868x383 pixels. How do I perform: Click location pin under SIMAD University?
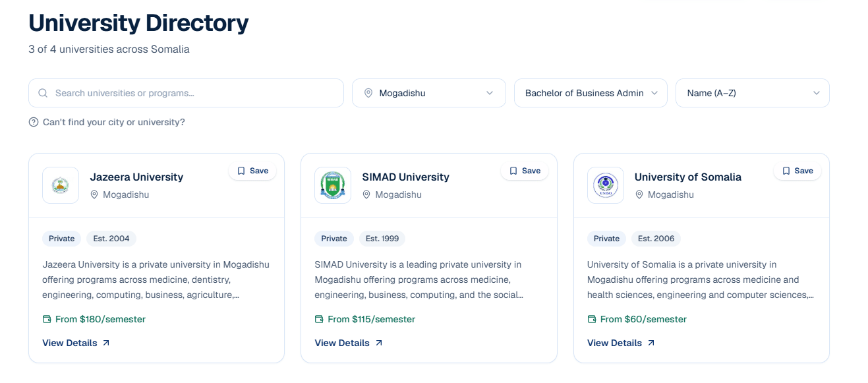coord(366,194)
